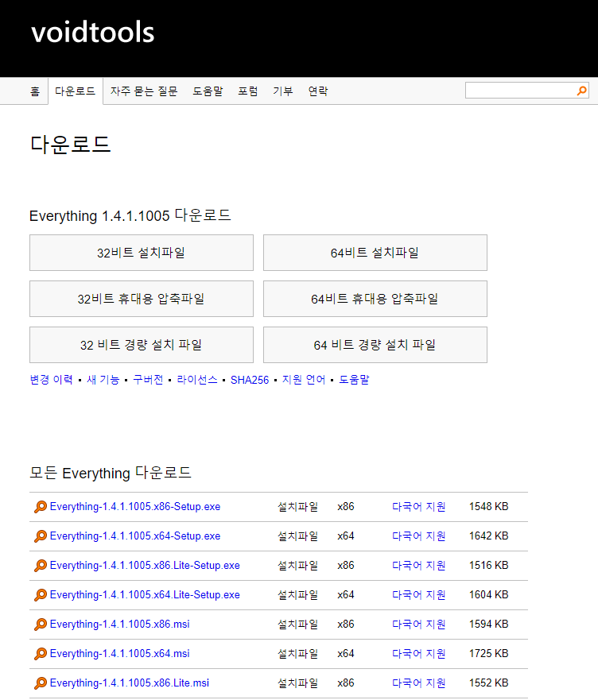Screen dimensions: 598x700
Task: Open 다국어 지원 in x86.Lite-Setup.exe row
Action: tap(419, 566)
